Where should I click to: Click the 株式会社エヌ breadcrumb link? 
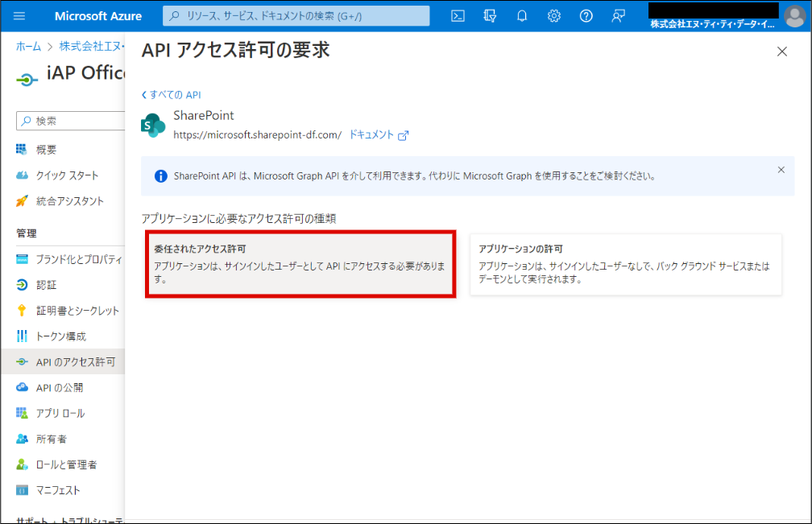coord(92,47)
